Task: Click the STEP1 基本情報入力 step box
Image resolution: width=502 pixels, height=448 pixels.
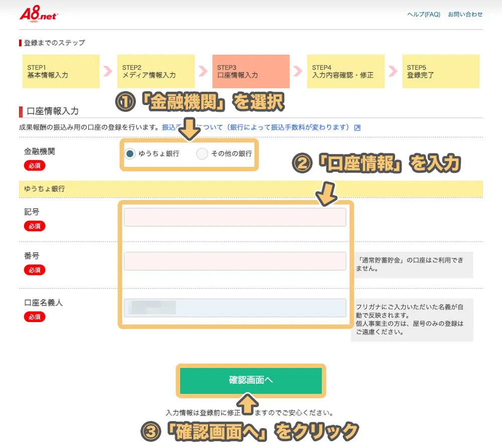Action: [61, 71]
